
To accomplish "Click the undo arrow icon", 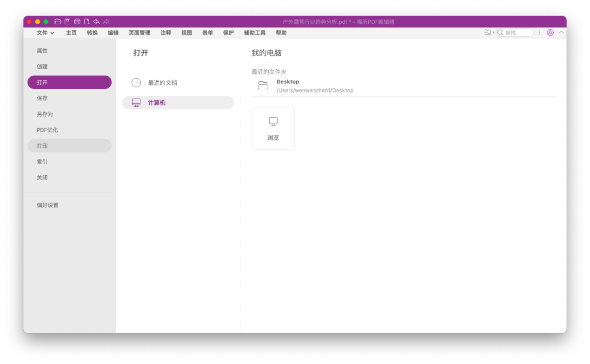I will (x=96, y=22).
